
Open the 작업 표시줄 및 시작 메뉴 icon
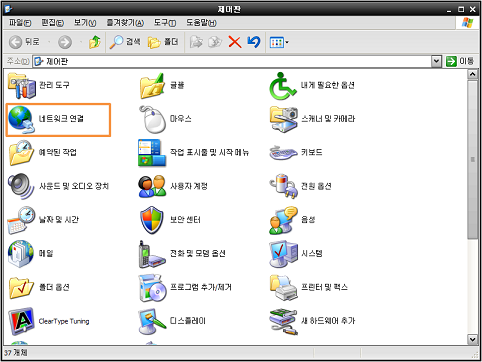point(152,153)
